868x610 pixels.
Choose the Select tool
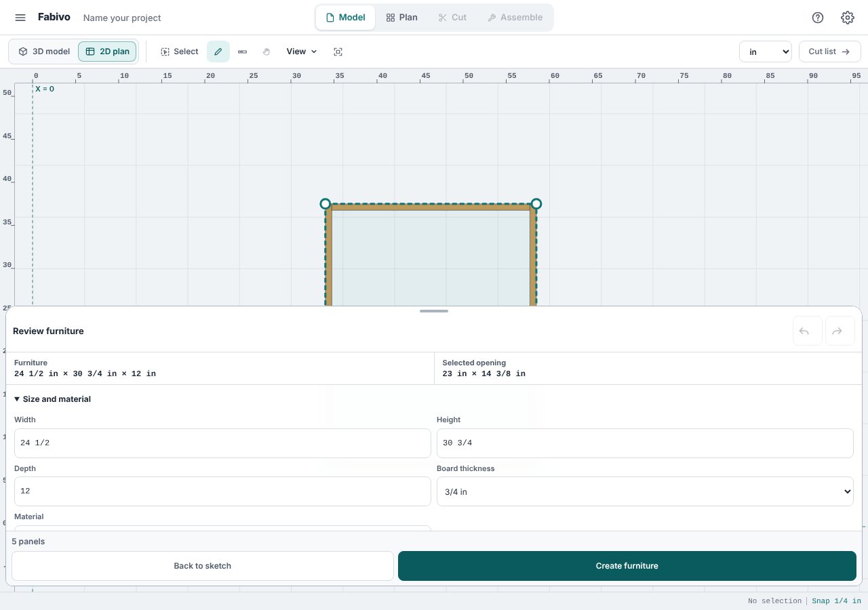[x=179, y=52]
